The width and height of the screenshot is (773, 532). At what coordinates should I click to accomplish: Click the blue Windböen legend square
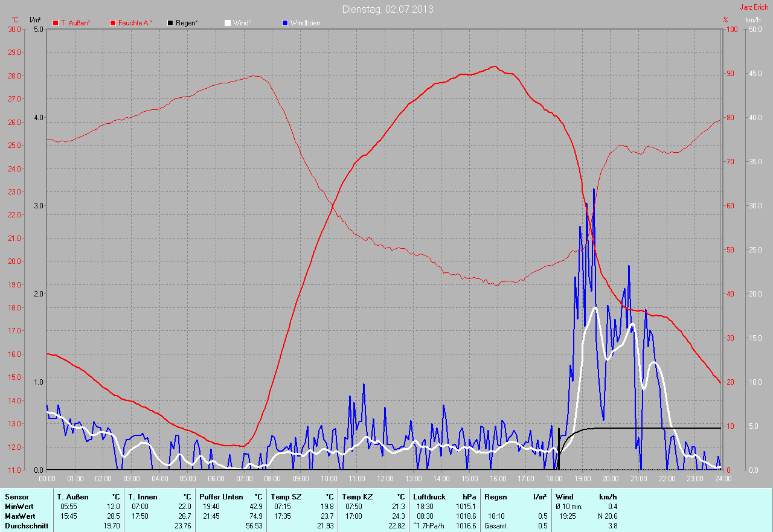(285, 23)
